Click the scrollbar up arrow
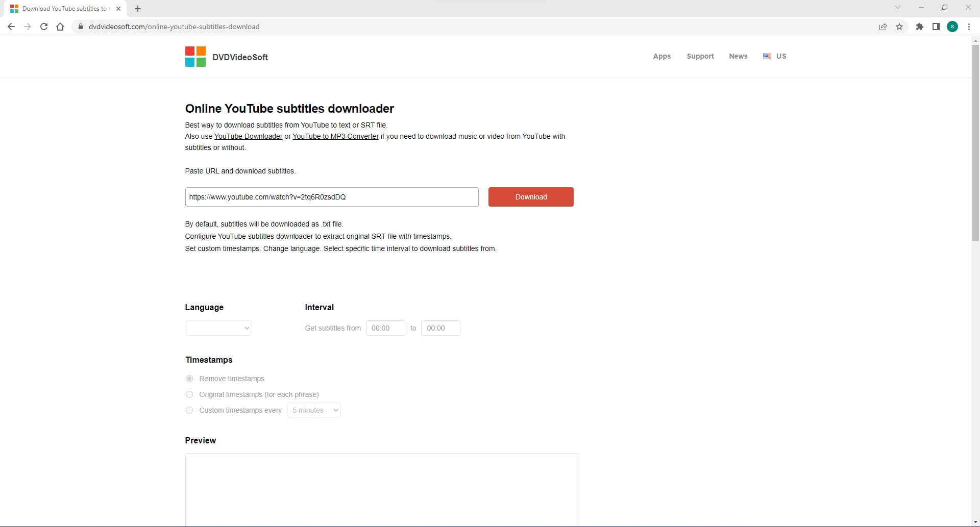Viewport: 980px width, 527px height. pos(975,40)
